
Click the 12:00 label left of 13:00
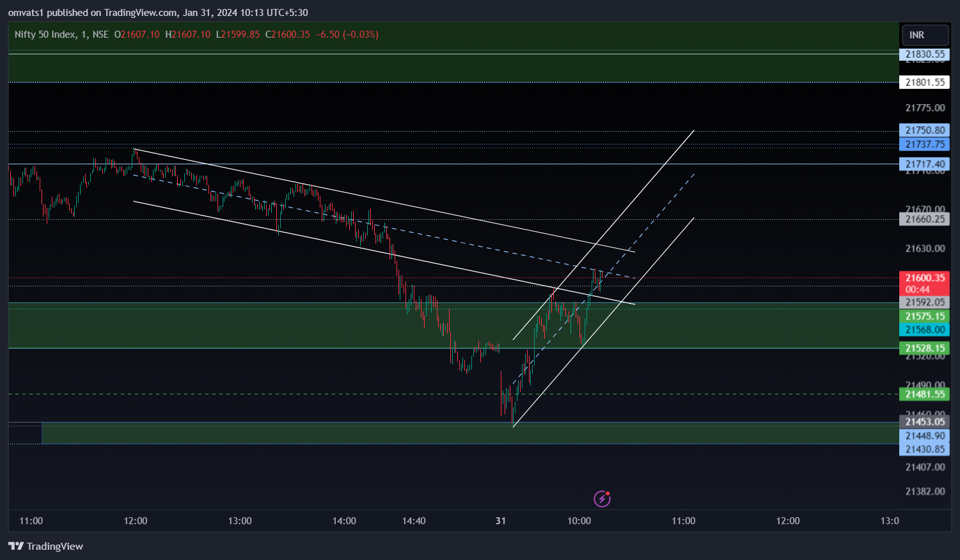coord(136,521)
